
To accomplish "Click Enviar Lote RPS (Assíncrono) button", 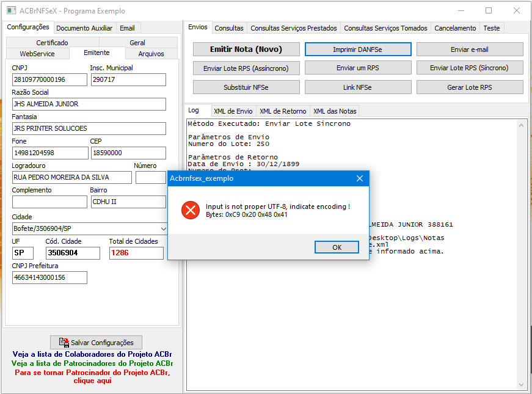I will pyautogui.click(x=246, y=68).
